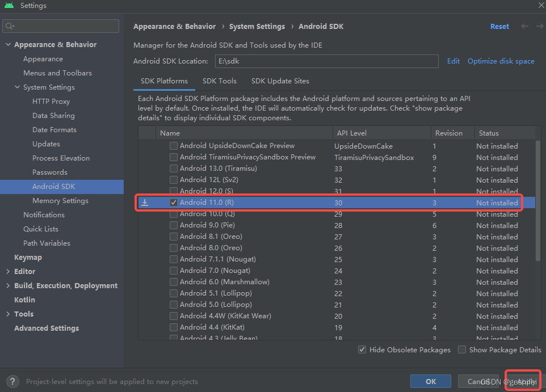Image resolution: width=546 pixels, height=392 pixels.
Task: Close the Settings dialog with the X
Action: [x=541, y=5]
